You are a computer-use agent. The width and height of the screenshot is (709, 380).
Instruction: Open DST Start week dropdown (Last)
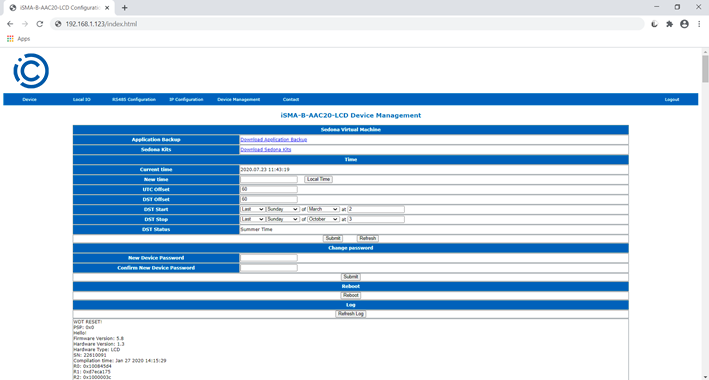[x=252, y=209]
